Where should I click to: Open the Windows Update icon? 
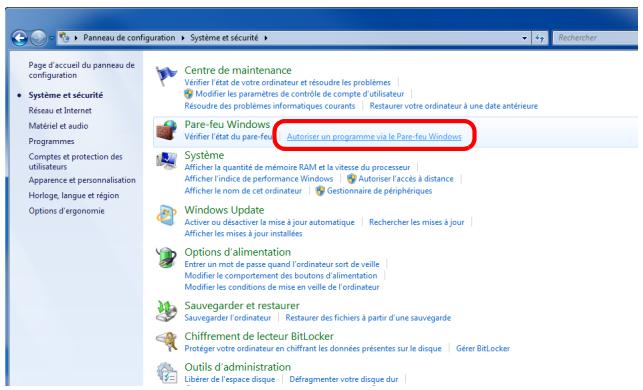[x=166, y=215]
